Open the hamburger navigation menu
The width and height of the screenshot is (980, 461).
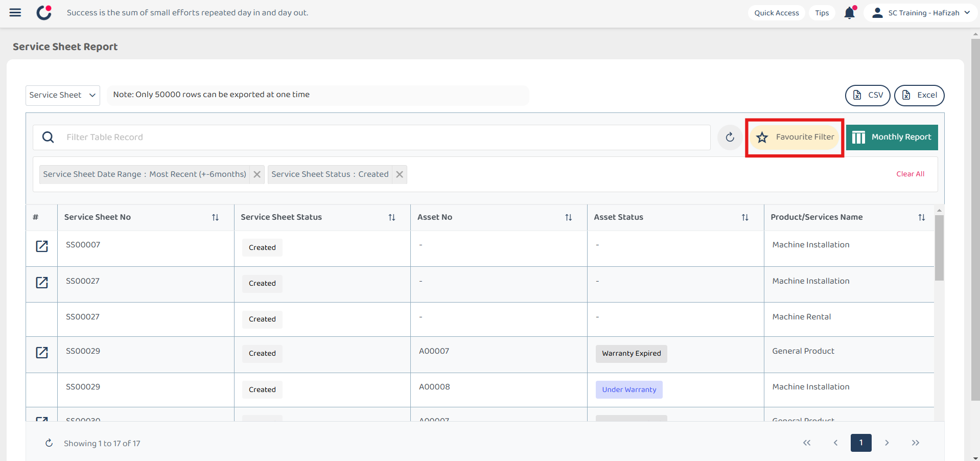[15, 13]
